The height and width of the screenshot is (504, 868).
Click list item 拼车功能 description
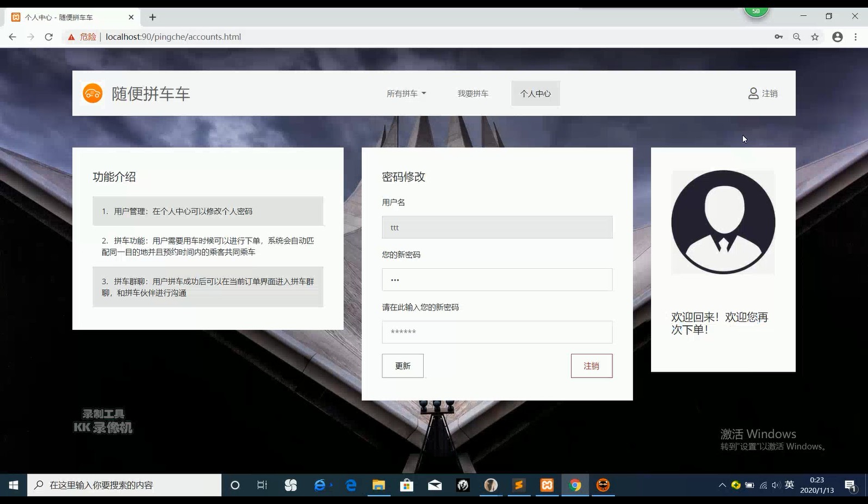(x=208, y=246)
